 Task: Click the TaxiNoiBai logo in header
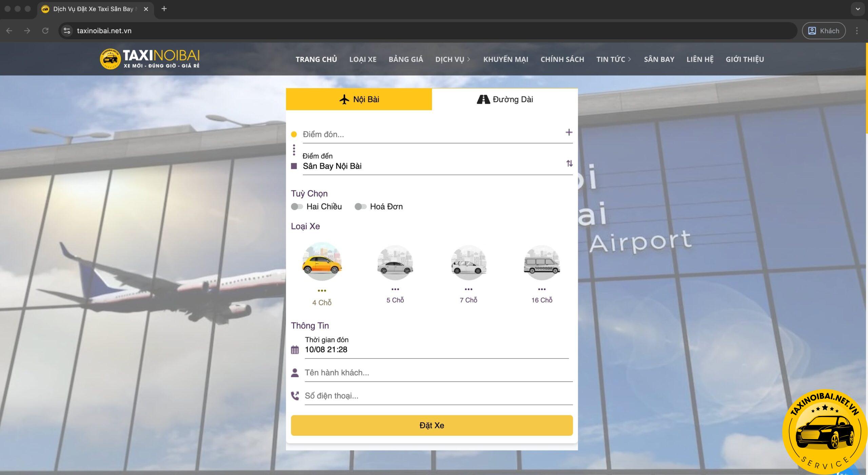150,59
